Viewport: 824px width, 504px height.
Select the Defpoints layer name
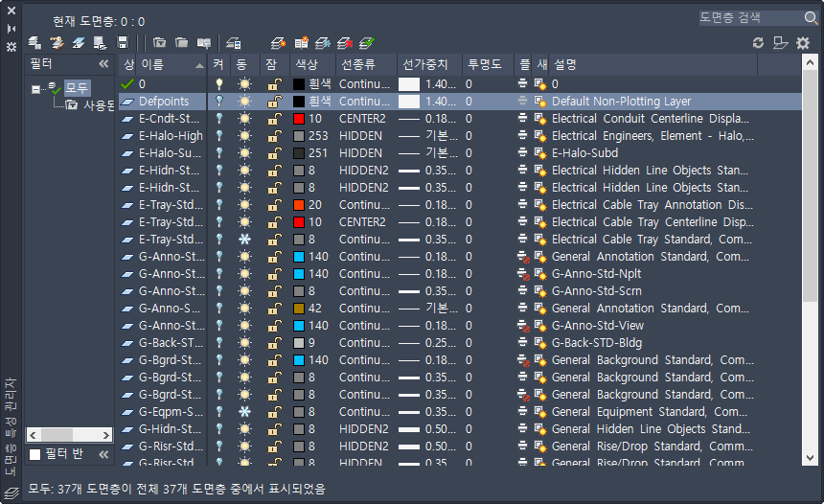[x=164, y=102]
